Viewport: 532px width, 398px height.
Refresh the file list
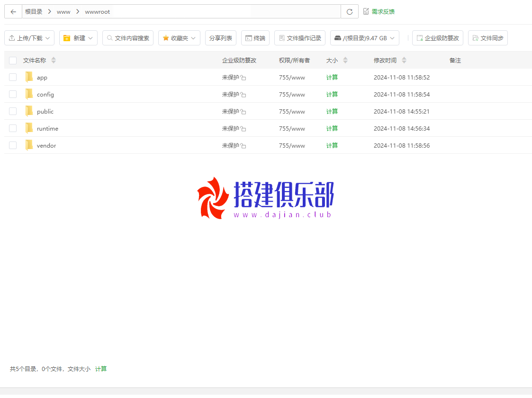[350, 12]
